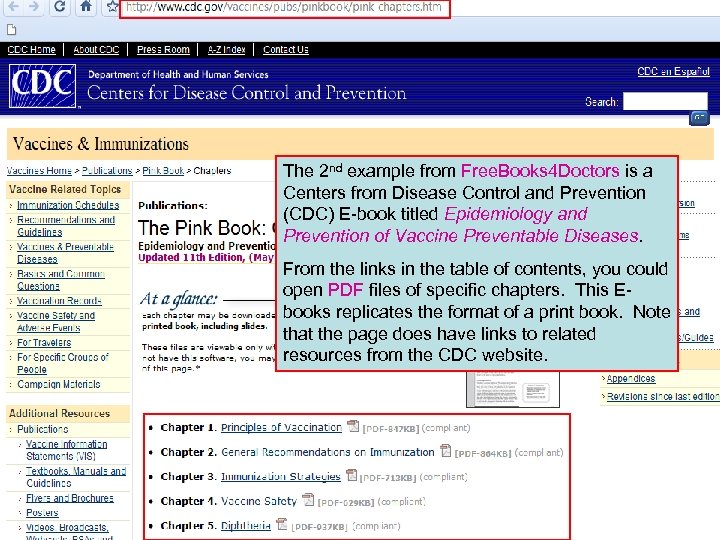
Task: Open the For Travelers link
Action: pos(44,343)
